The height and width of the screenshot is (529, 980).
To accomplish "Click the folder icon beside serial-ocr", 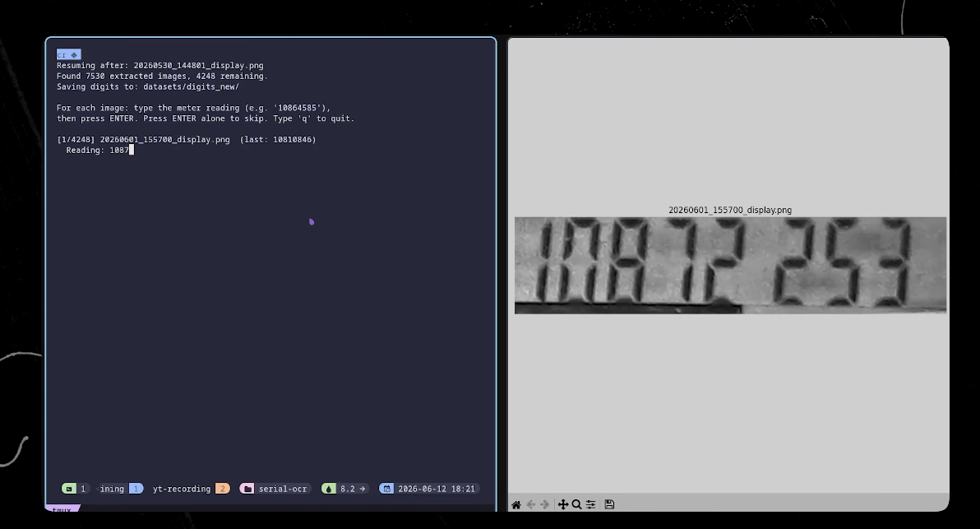I will pyautogui.click(x=247, y=489).
